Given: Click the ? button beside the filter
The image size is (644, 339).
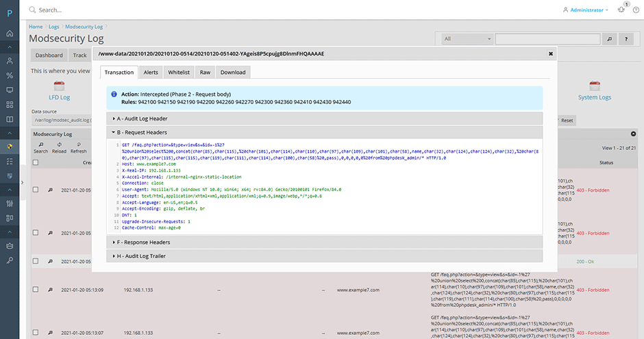Looking at the screenshot, I should pos(626,39).
